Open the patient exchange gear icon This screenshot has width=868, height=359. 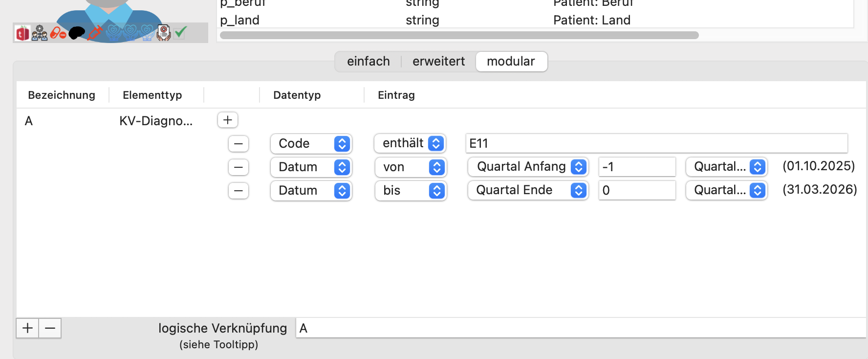40,33
